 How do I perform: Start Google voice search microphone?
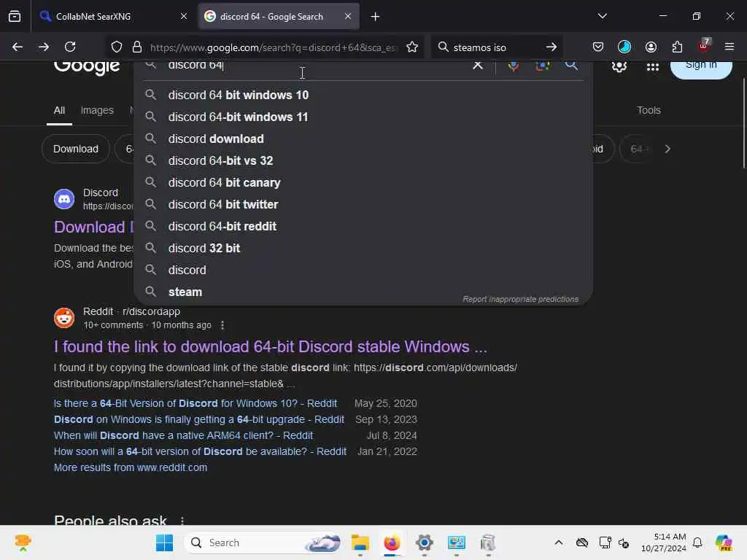(x=513, y=66)
